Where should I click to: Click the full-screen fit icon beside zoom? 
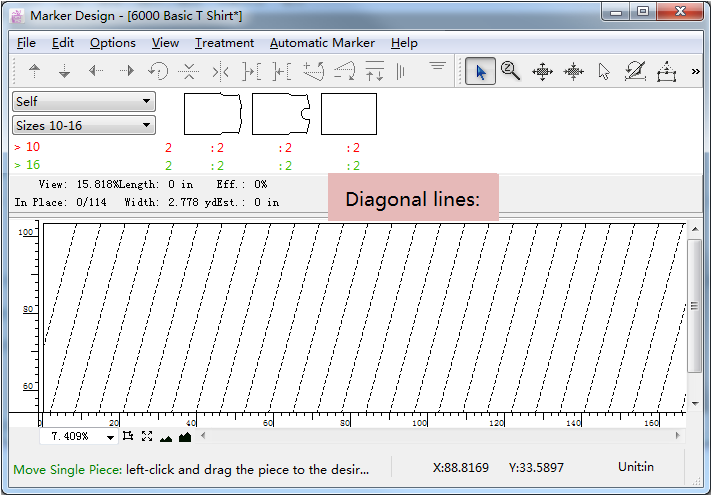point(147,437)
